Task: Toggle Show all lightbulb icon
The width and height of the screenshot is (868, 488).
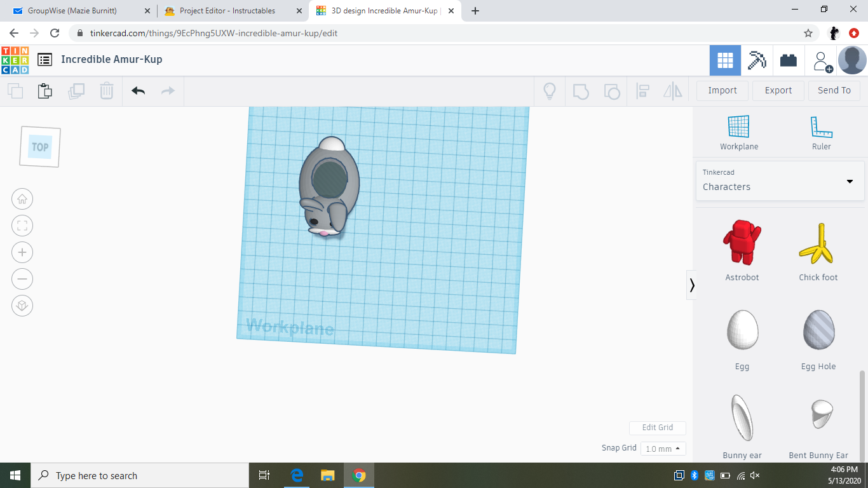Action: tap(550, 91)
